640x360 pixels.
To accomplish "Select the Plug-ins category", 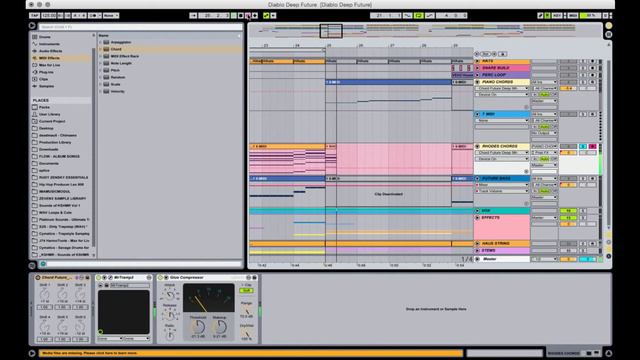I will 46,72.
